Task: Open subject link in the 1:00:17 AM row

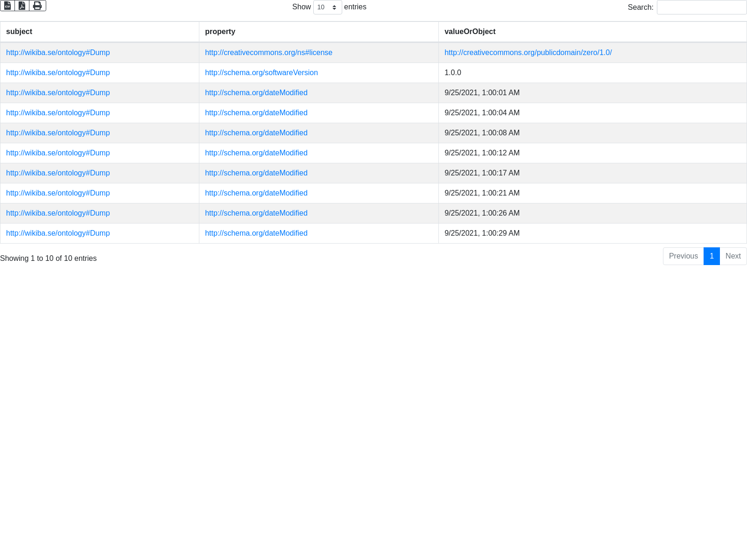Action: [58, 173]
